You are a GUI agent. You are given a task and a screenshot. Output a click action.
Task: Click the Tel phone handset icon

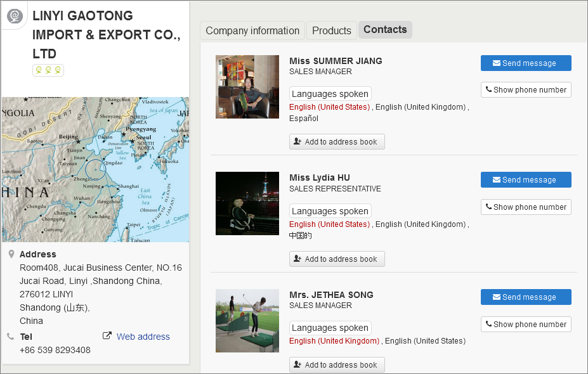(11, 336)
